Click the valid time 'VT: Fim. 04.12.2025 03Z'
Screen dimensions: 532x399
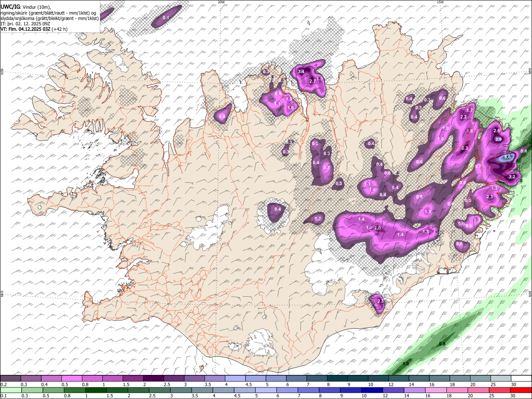[26, 29]
